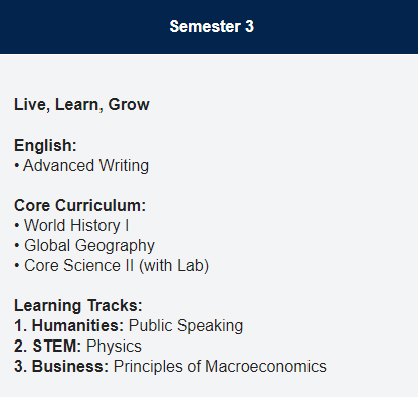Select the Global Geography course item

pyautogui.click(x=89, y=246)
